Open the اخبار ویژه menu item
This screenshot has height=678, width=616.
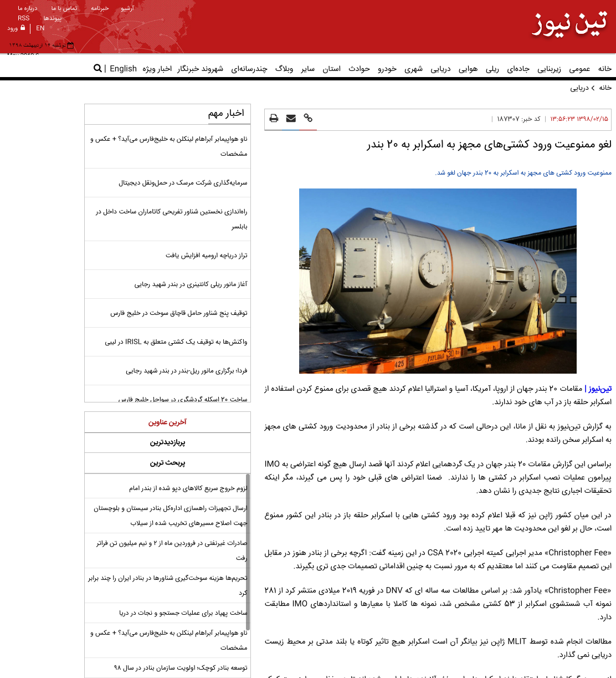[157, 69]
